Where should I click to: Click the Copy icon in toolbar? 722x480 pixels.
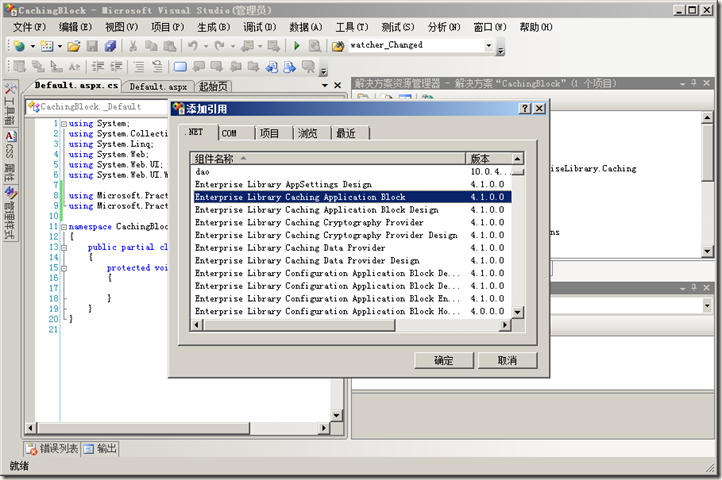pos(151,46)
